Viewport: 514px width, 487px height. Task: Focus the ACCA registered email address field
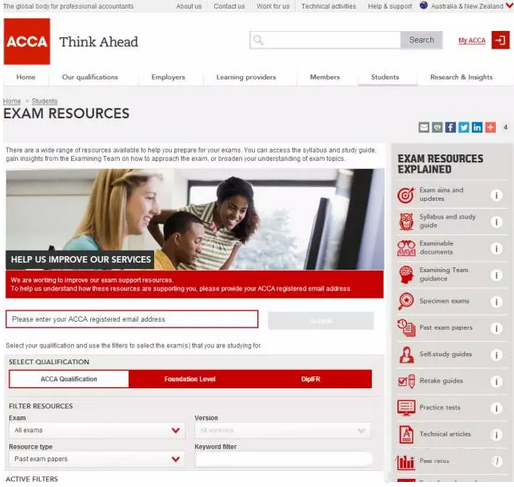(132, 319)
